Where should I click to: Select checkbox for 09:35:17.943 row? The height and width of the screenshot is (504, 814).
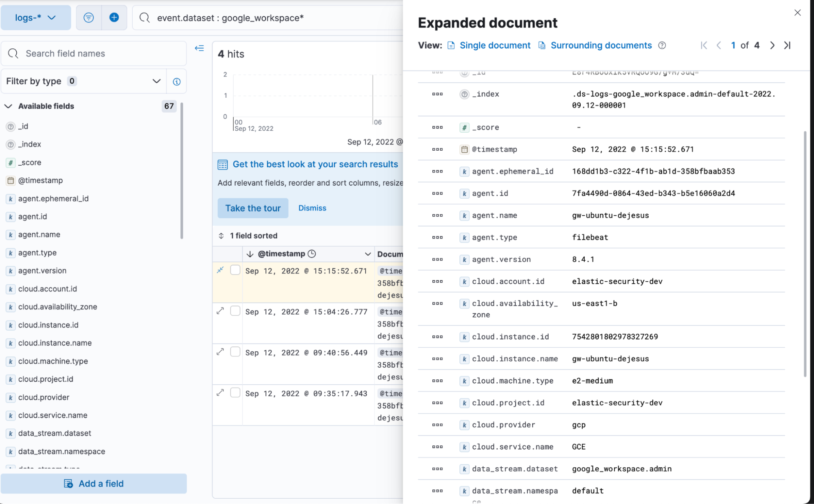click(x=235, y=392)
